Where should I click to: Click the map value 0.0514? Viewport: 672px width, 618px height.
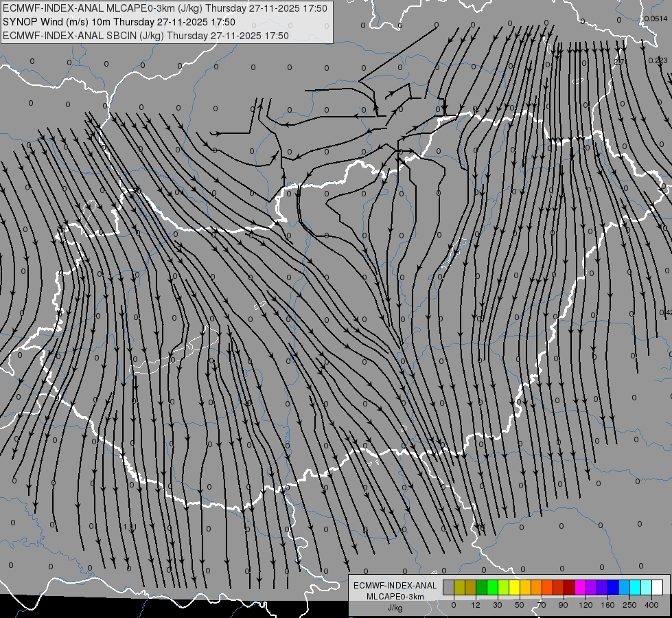[656, 19]
